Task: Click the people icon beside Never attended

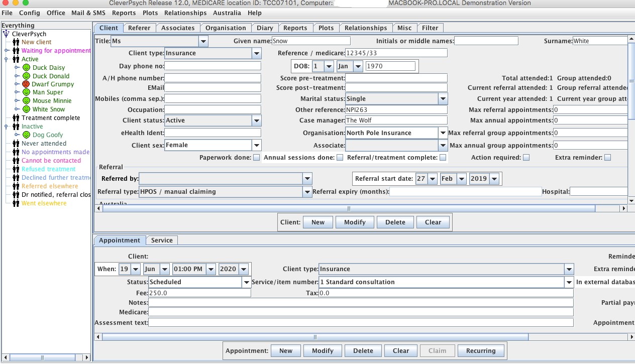Action: (16, 144)
